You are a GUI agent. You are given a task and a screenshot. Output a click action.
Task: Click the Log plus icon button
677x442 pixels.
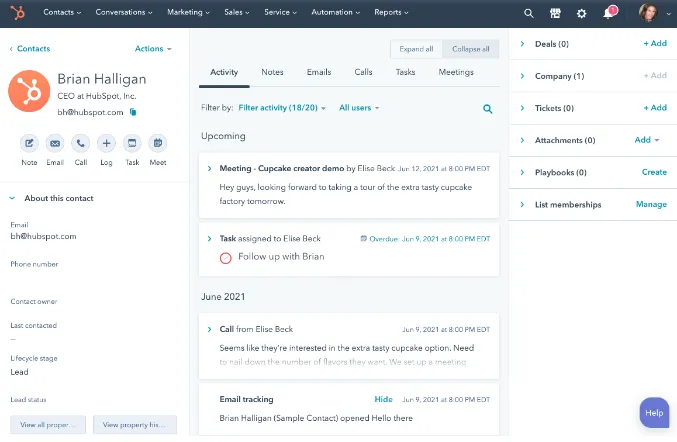(x=106, y=143)
